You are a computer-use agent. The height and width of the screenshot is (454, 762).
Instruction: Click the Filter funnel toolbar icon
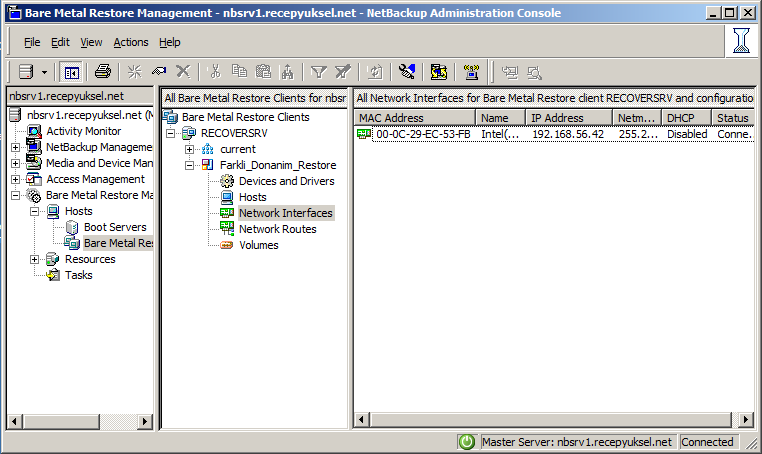(318, 72)
